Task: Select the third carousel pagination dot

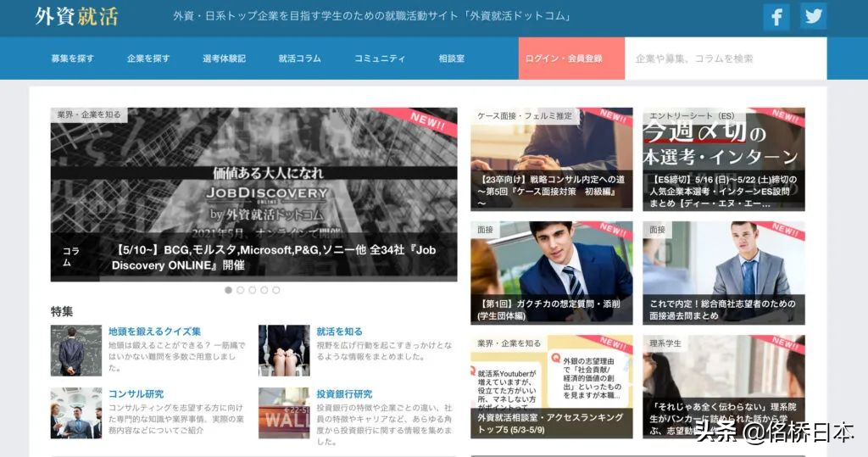Action: [252, 290]
